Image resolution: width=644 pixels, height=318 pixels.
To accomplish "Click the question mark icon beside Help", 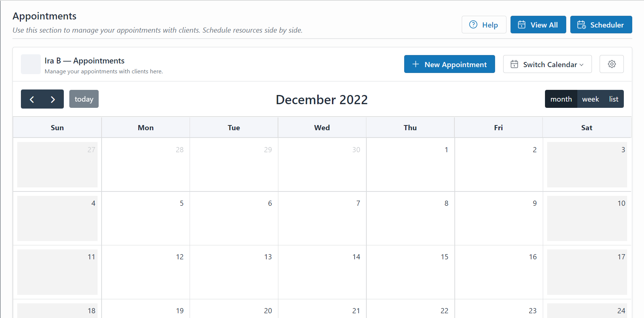I will (x=473, y=24).
